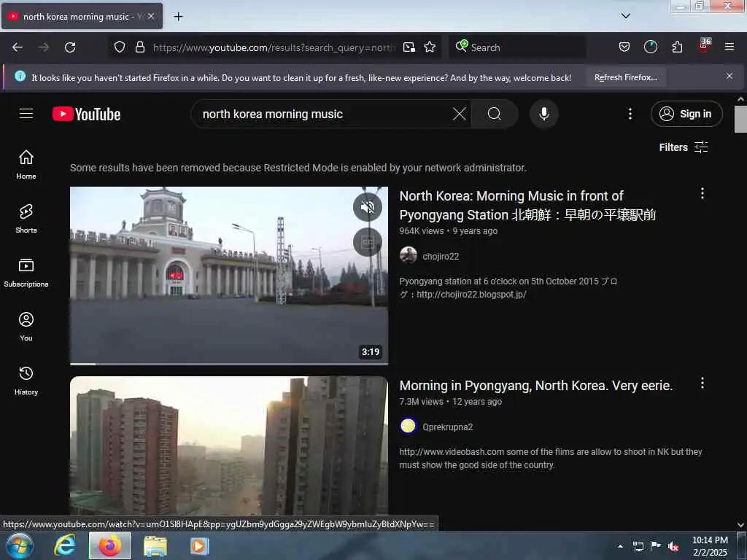Open action menu for Morning in Pyongyang video
The width and height of the screenshot is (747, 560).
pyautogui.click(x=703, y=384)
